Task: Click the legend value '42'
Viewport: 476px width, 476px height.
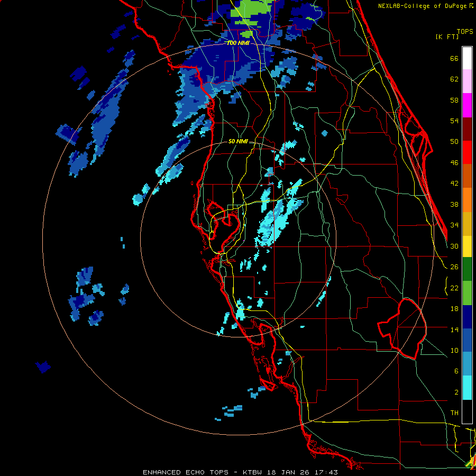Action: [x=454, y=184]
